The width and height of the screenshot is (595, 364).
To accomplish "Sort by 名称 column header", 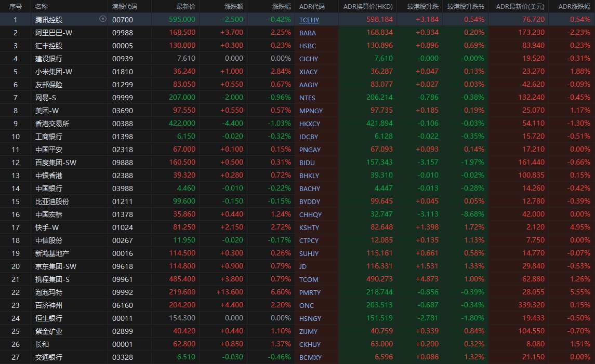I will tap(42, 6).
